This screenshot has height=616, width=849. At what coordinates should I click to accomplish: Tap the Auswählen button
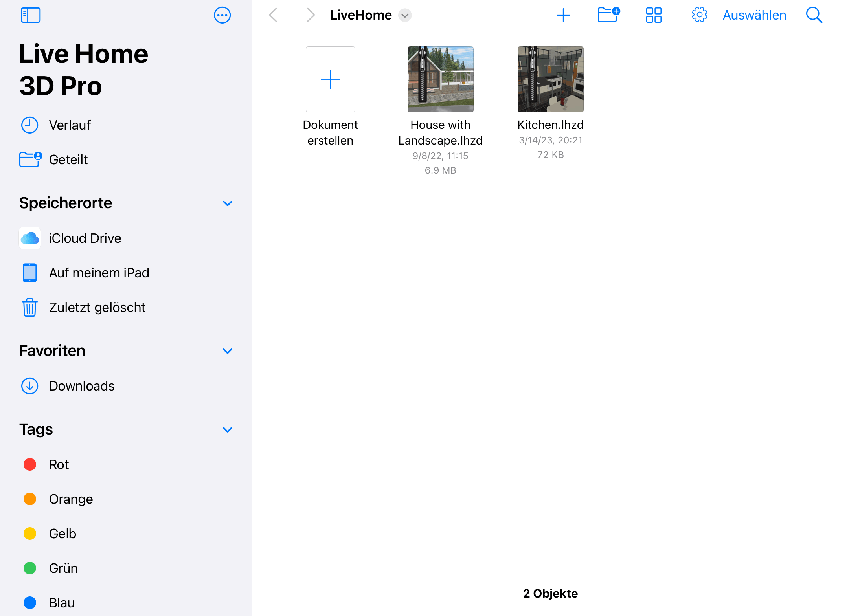[x=754, y=15]
